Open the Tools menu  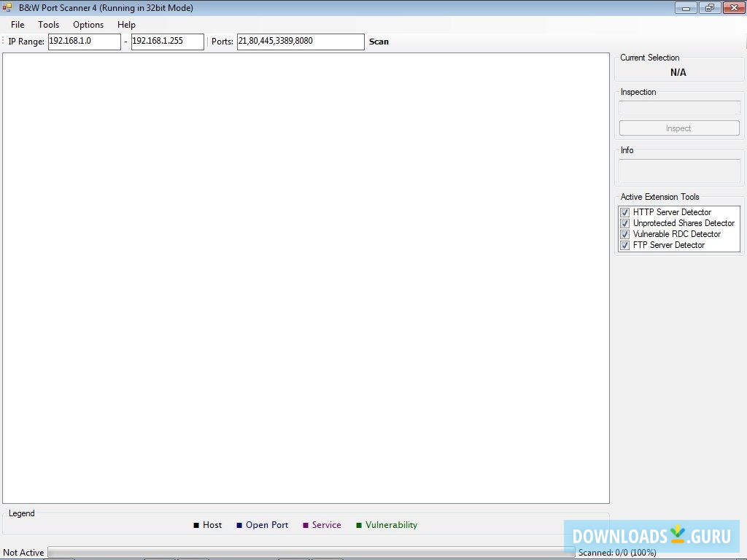pos(49,25)
